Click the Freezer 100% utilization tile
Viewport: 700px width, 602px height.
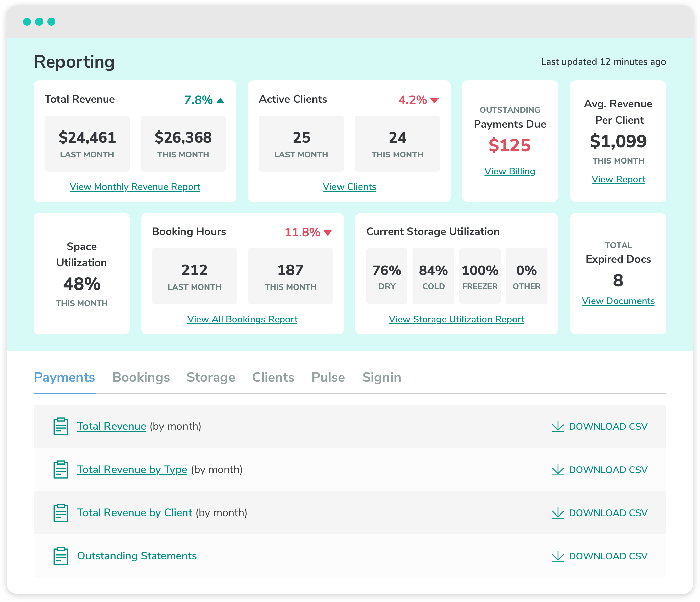480,276
